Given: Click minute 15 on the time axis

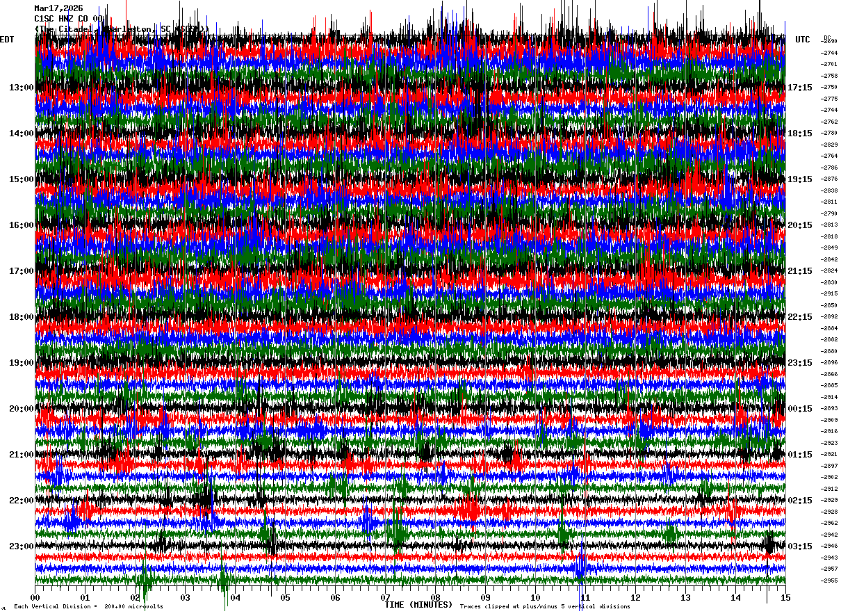Looking at the screenshot, I should click(785, 598).
